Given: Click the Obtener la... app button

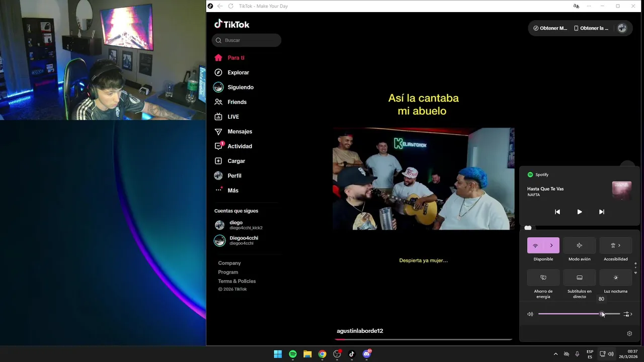Looking at the screenshot, I should click(591, 28).
